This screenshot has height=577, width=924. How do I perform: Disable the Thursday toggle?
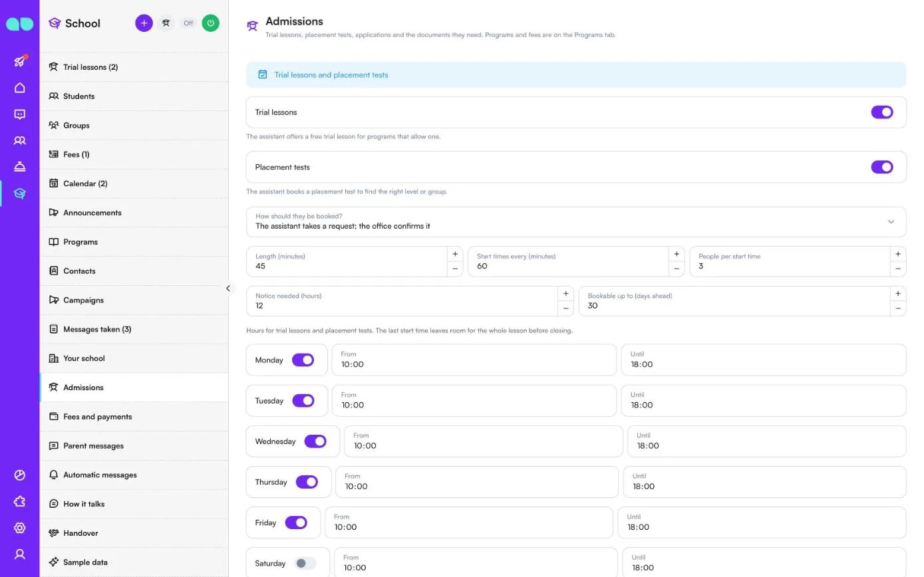click(x=307, y=482)
